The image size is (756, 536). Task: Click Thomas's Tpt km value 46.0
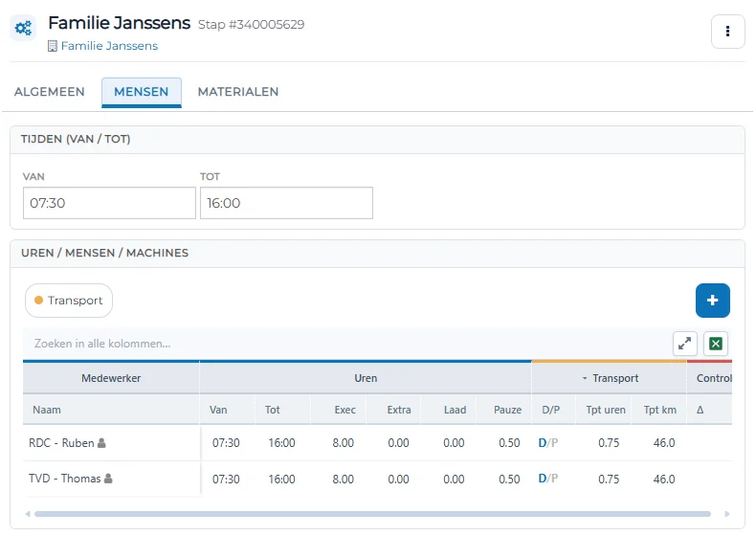pyautogui.click(x=664, y=480)
